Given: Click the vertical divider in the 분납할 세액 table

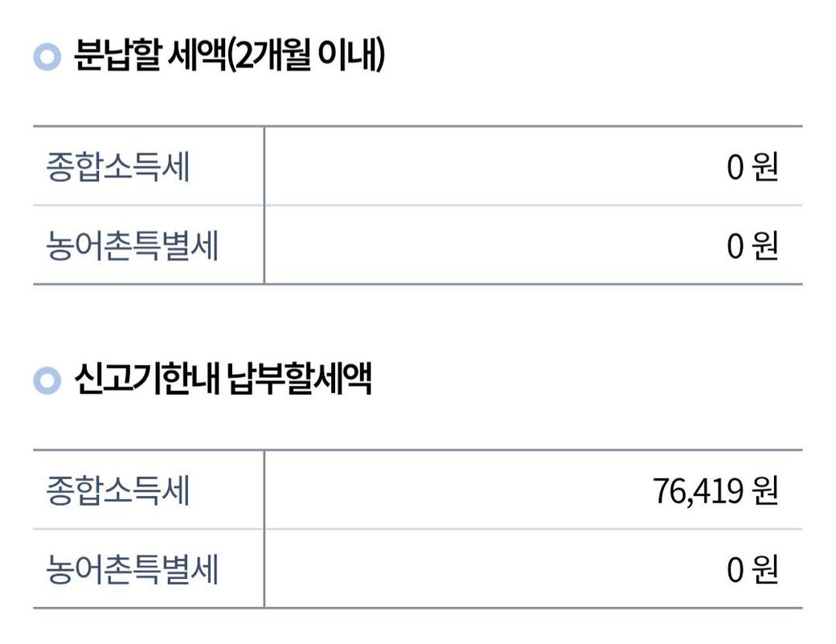Looking at the screenshot, I should [x=264, y=205].
